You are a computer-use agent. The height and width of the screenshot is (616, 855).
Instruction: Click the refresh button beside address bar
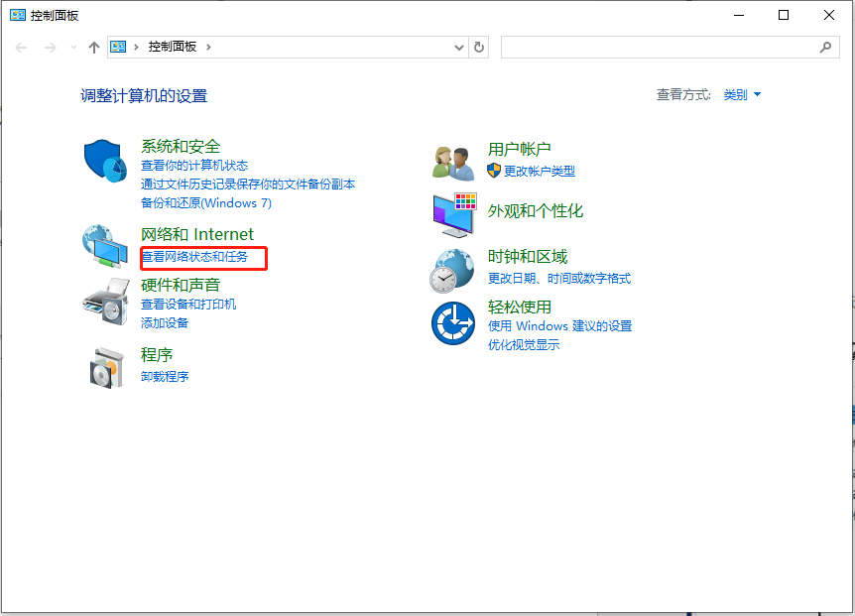tap(479, 47)
